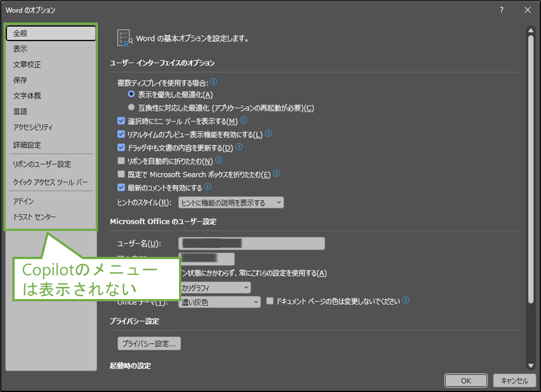
Task: Open クイック アクセス ツール バー category
Action: (51, 182)
